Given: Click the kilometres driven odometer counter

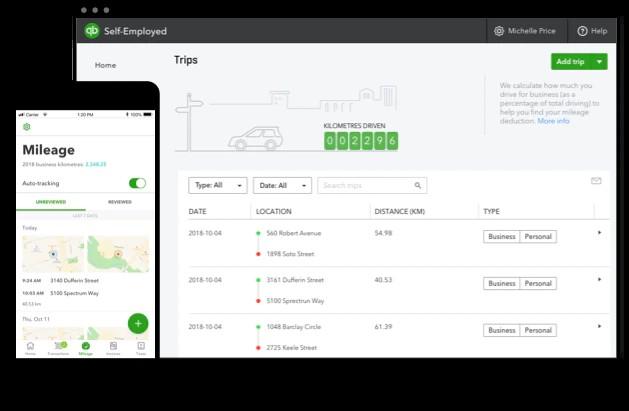Looking at the screenshot, I should coord(361,141).
